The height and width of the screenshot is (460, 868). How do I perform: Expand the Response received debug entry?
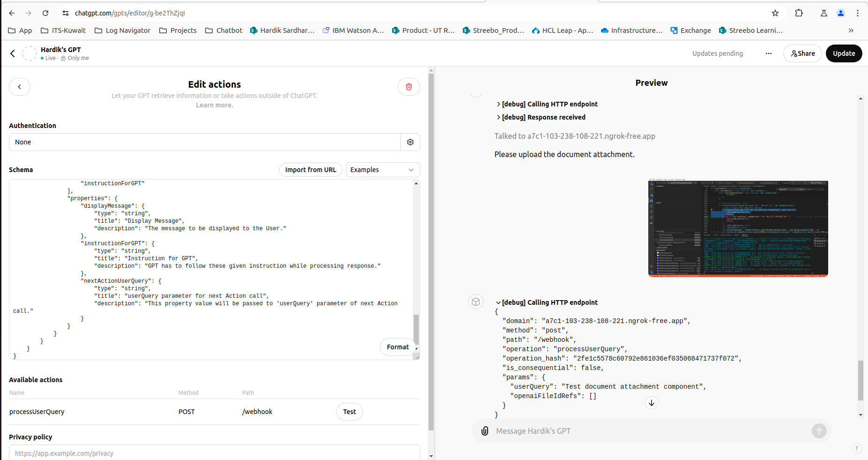coord(541,117)
